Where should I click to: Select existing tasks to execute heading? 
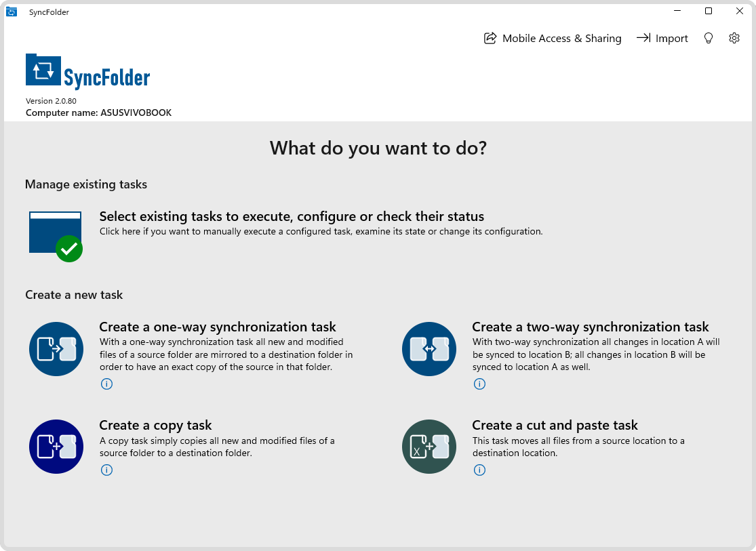click(x=292, y=216)
